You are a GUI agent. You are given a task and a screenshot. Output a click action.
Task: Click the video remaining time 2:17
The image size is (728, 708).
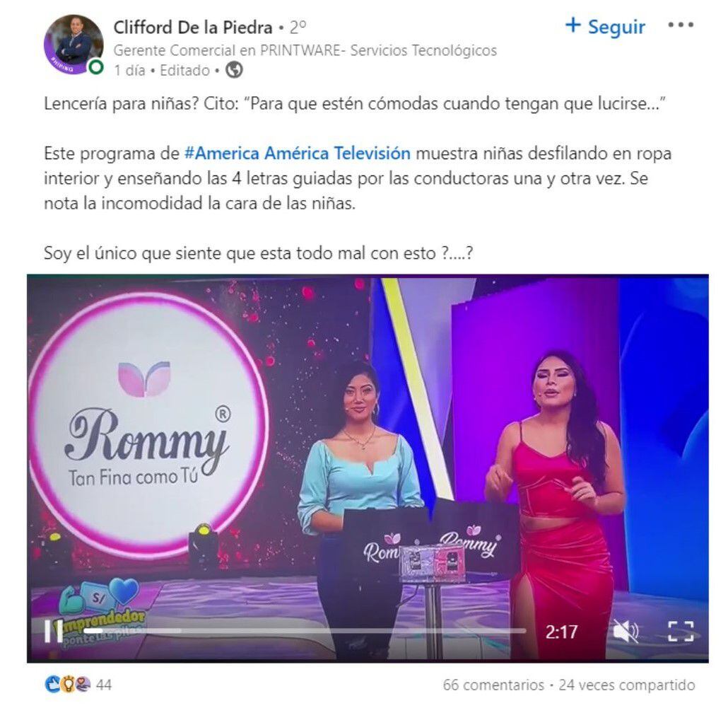coord(561,632)
